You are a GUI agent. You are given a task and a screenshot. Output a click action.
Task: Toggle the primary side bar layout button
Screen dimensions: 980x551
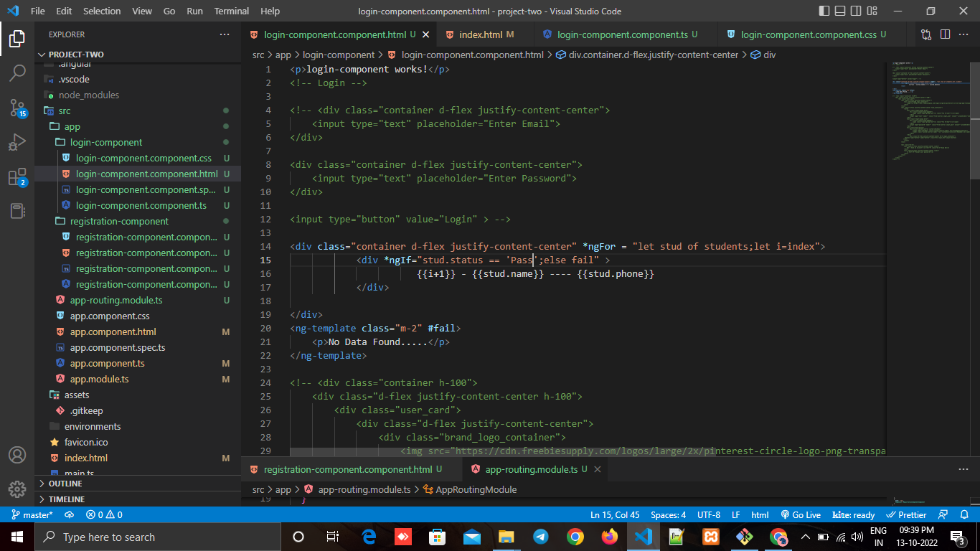(824, 11)
